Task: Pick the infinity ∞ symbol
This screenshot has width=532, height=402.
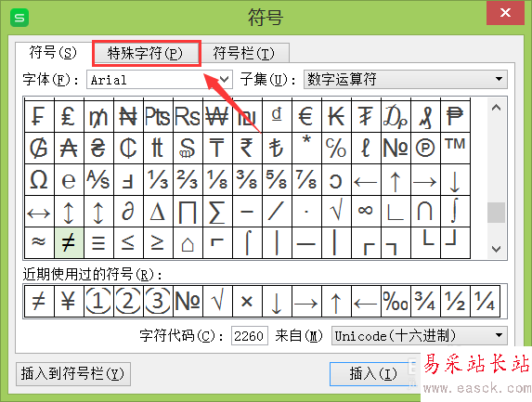Action: coord(366,212)
